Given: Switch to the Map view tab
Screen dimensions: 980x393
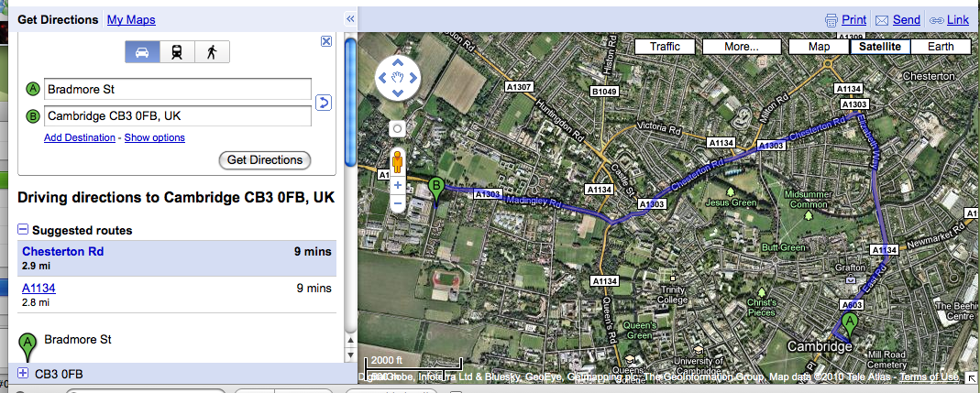Looking at the screenshot, I should 820,47.
